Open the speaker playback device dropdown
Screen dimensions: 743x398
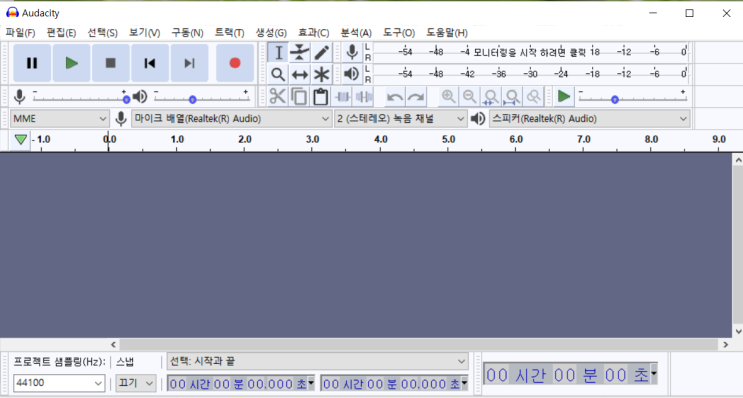(x=589, y=118)
